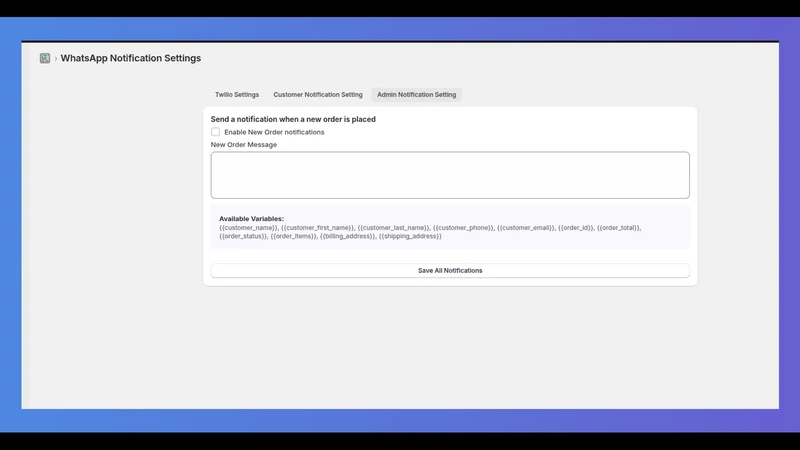The image size is (800, 450).
Task: Save All Notifications button
Action: (450, 270)
